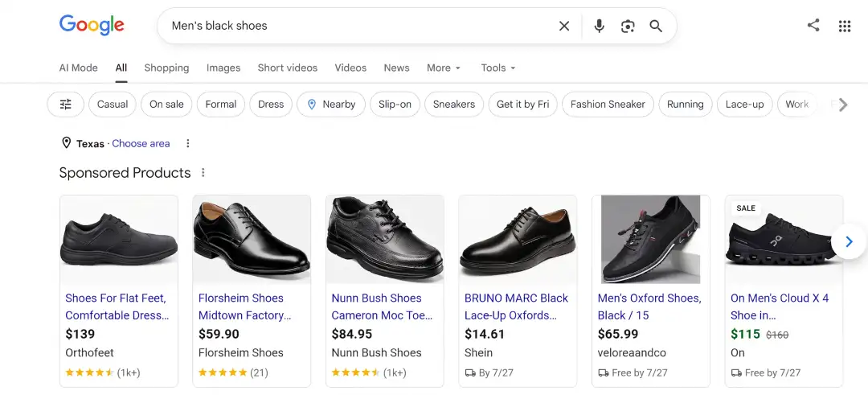The width and height of the screenshot is (868, 395).
Task: Click the SALE badge on On shoe
Action: point(746,208)
